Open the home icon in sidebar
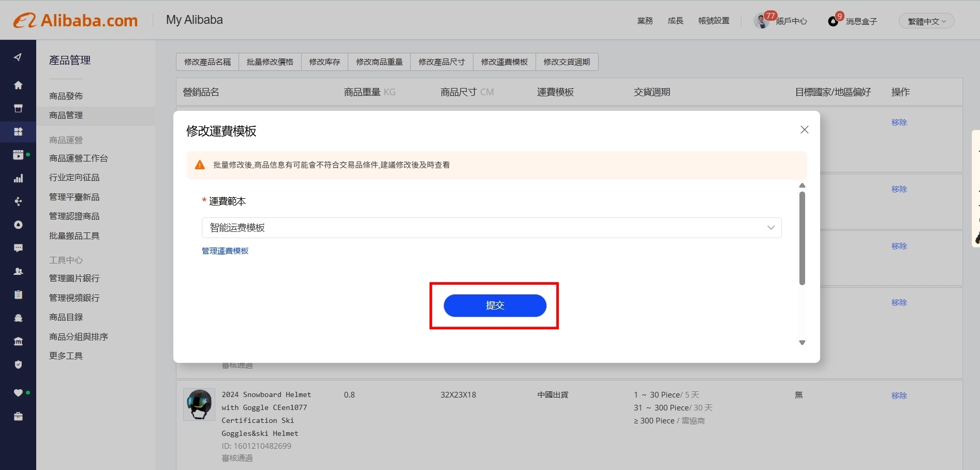Screen dimensions: 980x470 pyautogui.click(x=18, y=85)
